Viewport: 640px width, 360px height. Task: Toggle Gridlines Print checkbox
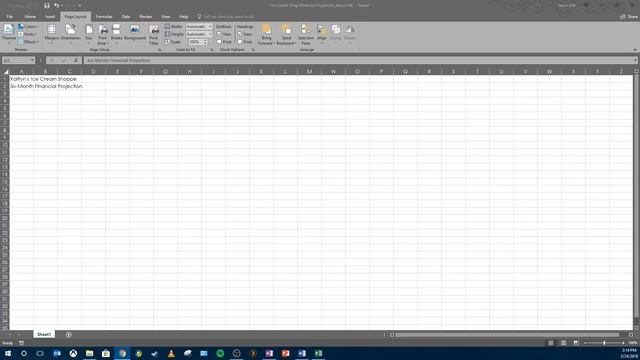pyautogui.click(x=219, y=42)
